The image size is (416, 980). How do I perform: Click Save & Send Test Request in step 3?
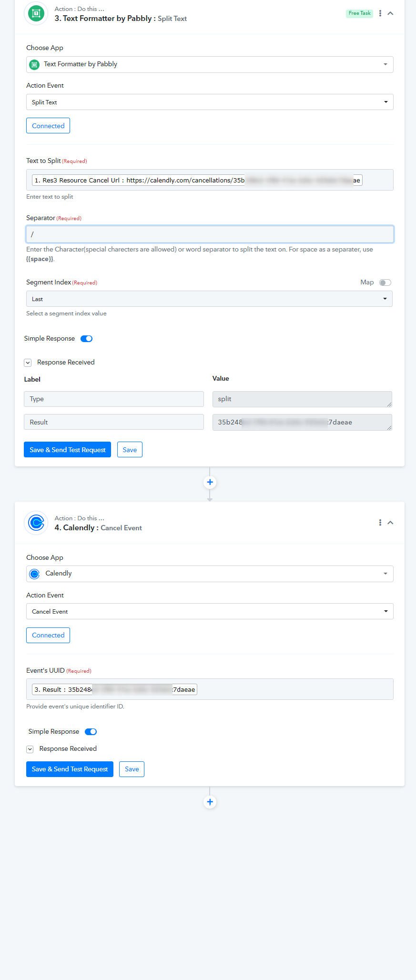click(x=67, y=450)
